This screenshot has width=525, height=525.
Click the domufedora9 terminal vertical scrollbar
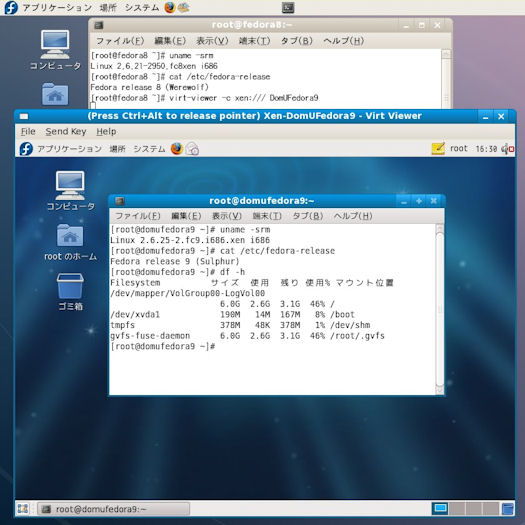(440, 309)
